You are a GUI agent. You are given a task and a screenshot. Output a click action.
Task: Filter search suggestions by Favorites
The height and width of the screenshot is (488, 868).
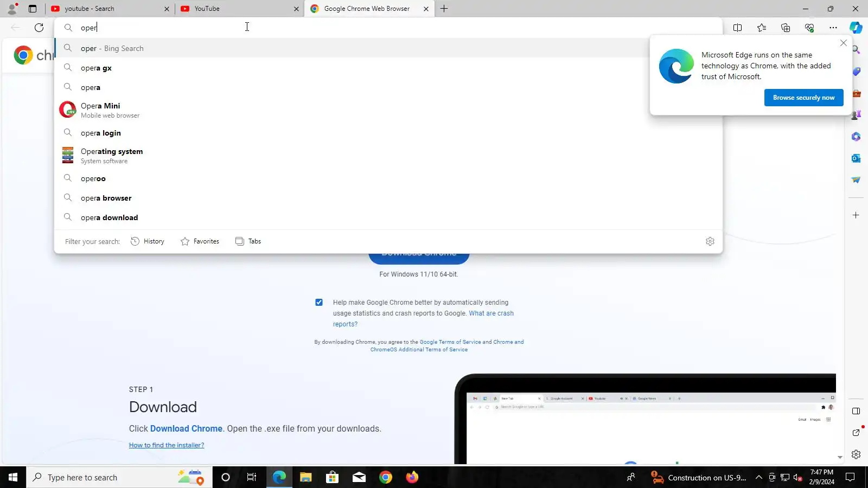click(200, 241)
